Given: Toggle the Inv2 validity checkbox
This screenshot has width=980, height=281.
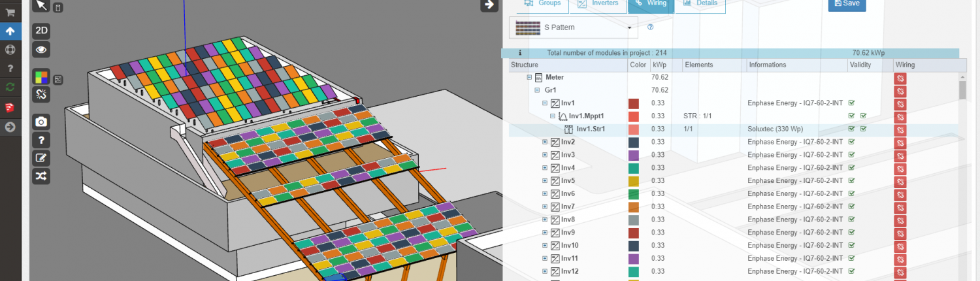Looking at the screenshot, I should [x=852, y=142].
